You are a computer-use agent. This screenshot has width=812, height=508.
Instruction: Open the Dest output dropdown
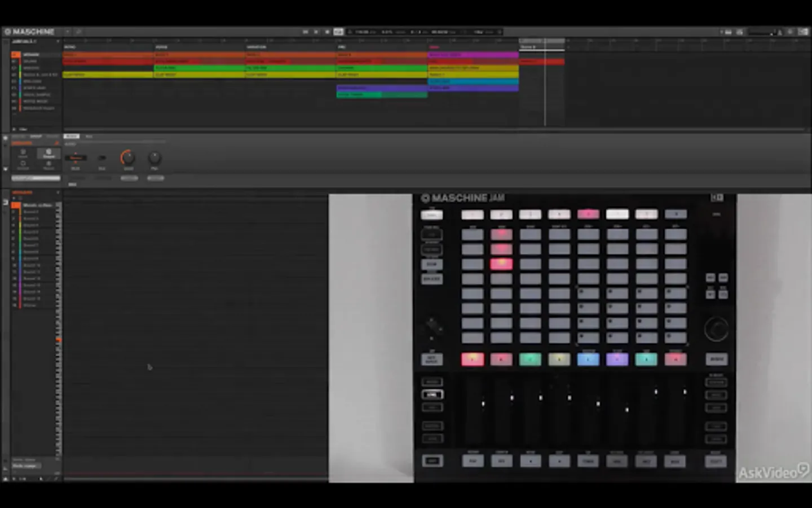[x=75, y=158]
